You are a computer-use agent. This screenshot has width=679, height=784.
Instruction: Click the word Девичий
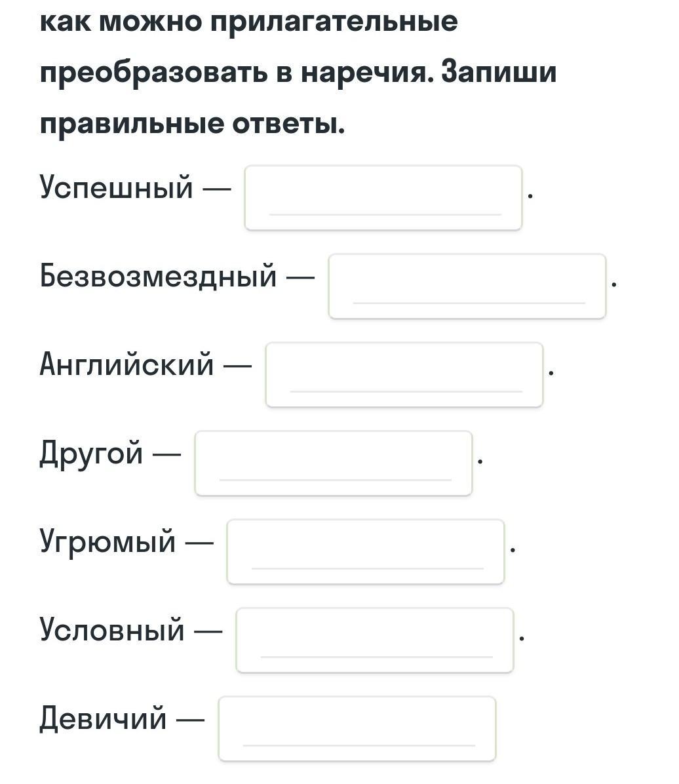[103, 719]
